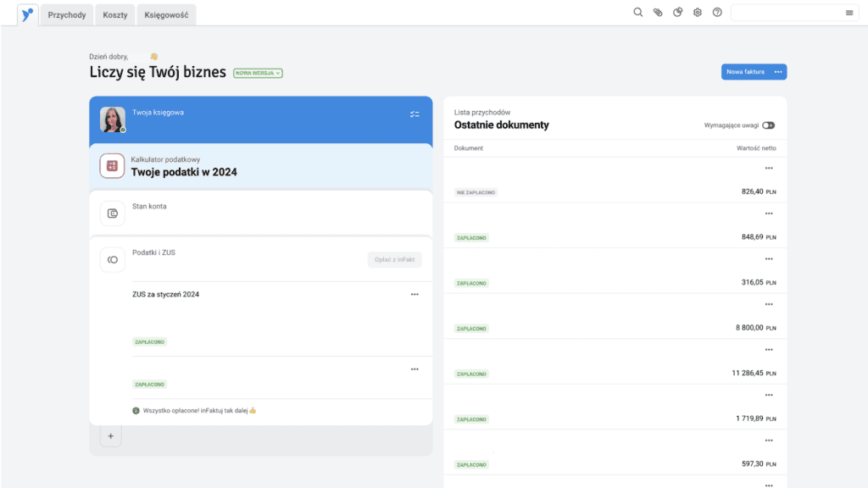868x488 pixels.
Task: Click Wszystko opłacone message
Action: point(199,411)
